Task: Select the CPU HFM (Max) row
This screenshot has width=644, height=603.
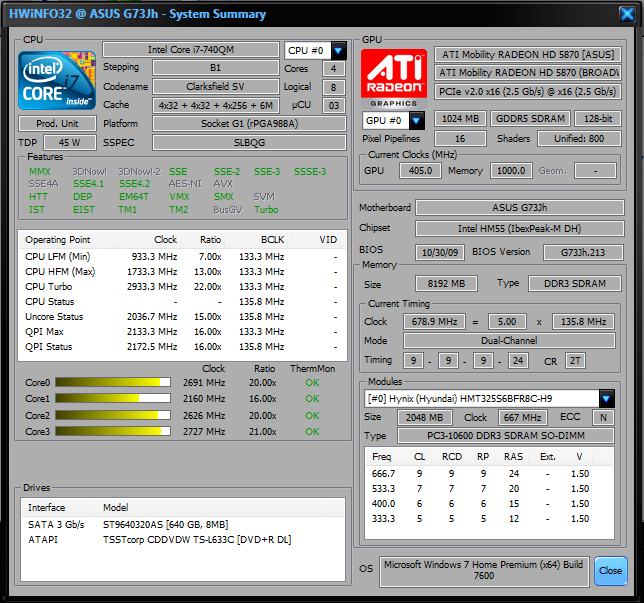Action: [182, 272]
